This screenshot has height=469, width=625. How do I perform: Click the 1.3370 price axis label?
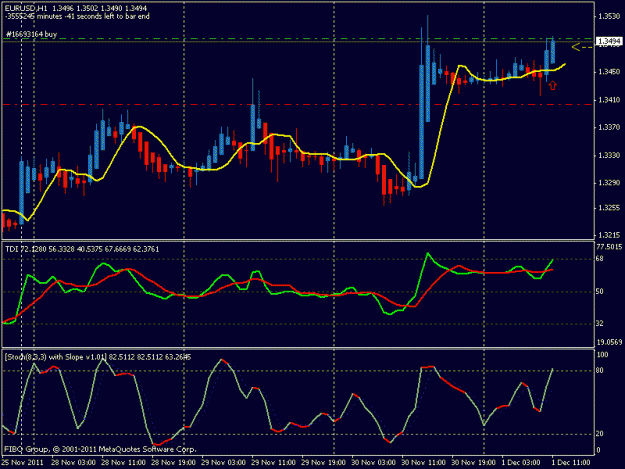[609, 127]
